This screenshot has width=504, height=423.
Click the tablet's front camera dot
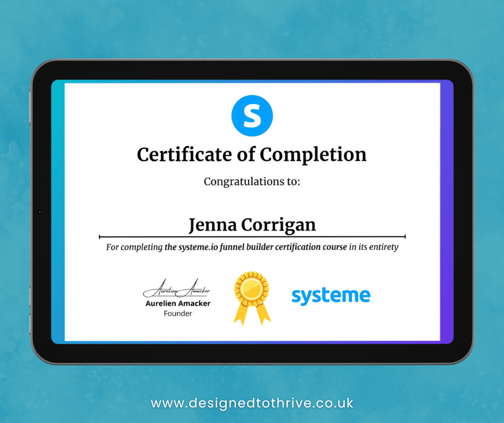40,212
